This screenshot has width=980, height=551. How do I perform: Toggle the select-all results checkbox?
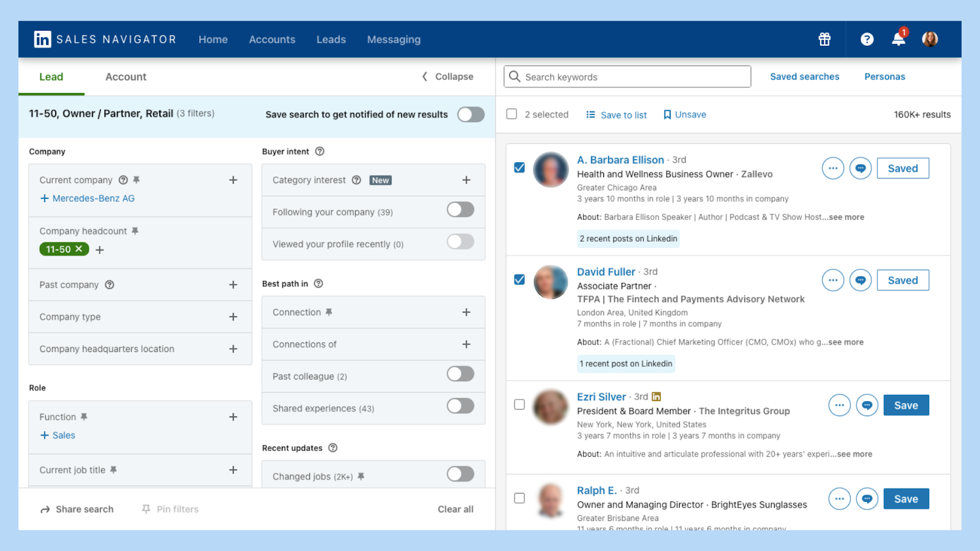[512, 114]
